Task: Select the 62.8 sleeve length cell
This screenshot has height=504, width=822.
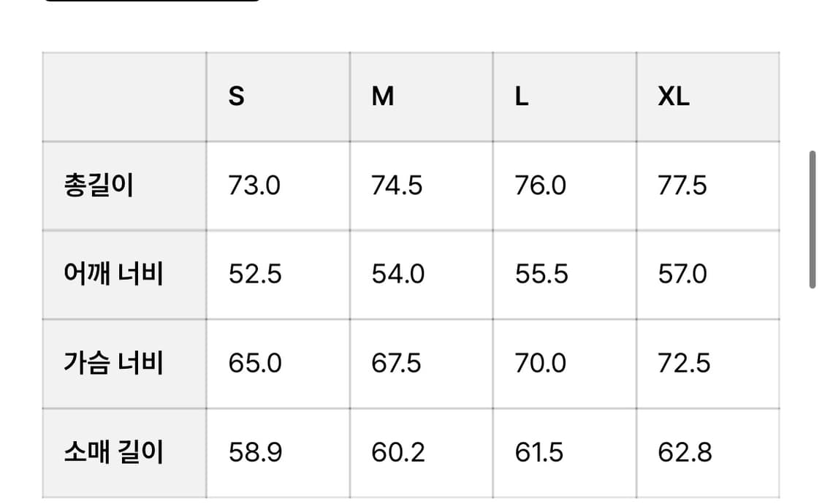Action: pyautogui.click(x=685, y=452)
